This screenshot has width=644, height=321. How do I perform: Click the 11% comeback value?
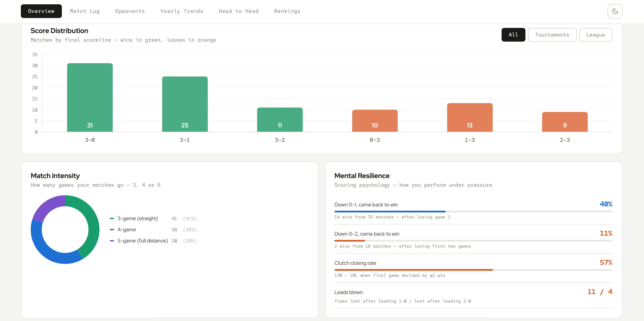(x=606, y=233)
